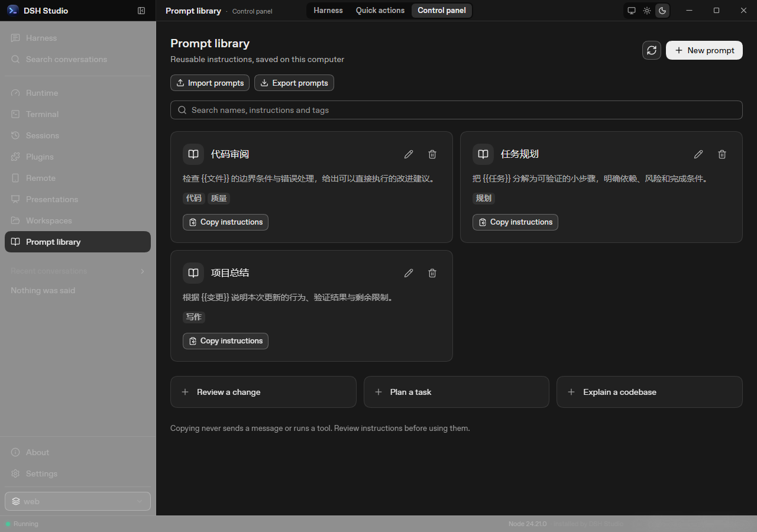Screen dimensions: 757x532
Task: Create a prompt with the New prompt button
Action: coord(704,50)
